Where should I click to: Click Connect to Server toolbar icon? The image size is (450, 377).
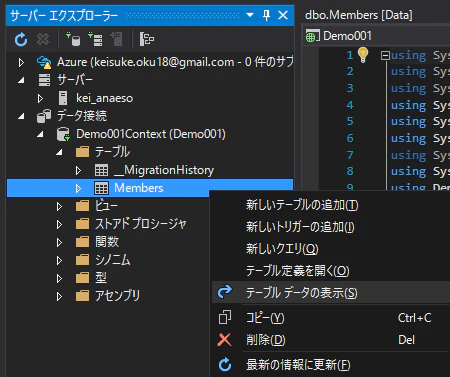(95, 39)
